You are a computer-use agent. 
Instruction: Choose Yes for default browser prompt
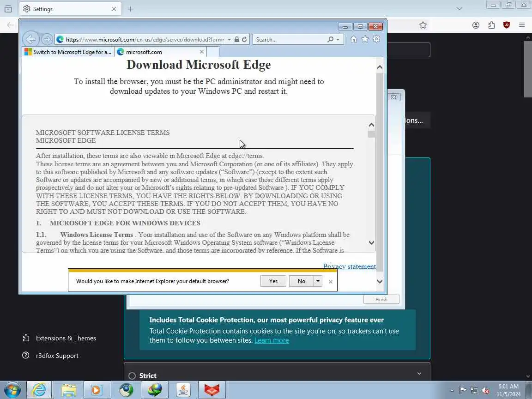point(273,281)
